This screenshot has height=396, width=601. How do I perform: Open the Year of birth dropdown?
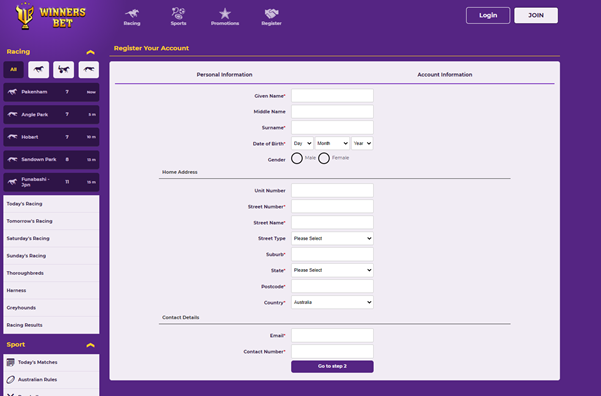click(x=362, y=143)
